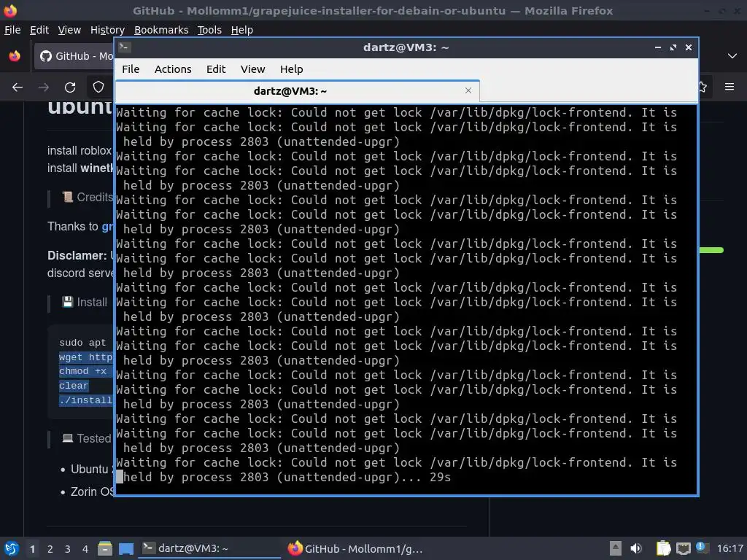Reload the Firefox page

tap(70, 87)
